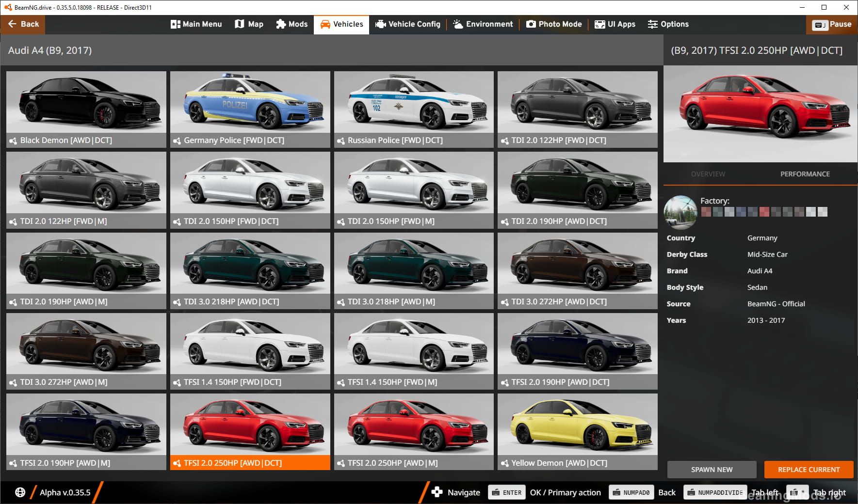Screen dimensions: 858x504
Task: Choose TFSI 1.4 150HP [FWD|DCT]
Action: point(250,351)
